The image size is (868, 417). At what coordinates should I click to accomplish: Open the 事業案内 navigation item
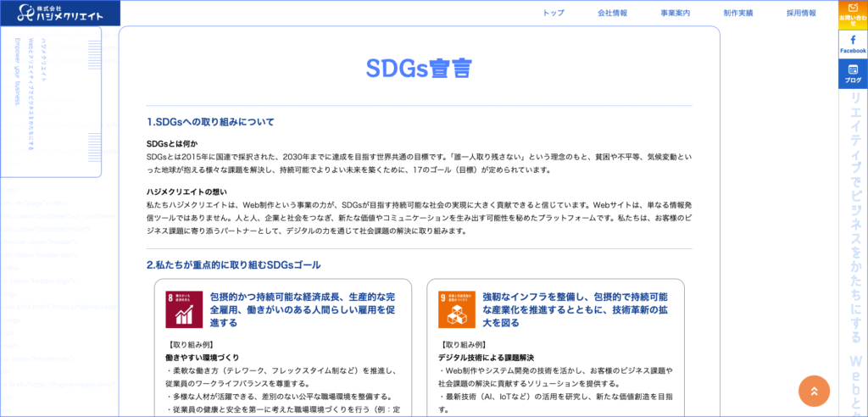676,13
